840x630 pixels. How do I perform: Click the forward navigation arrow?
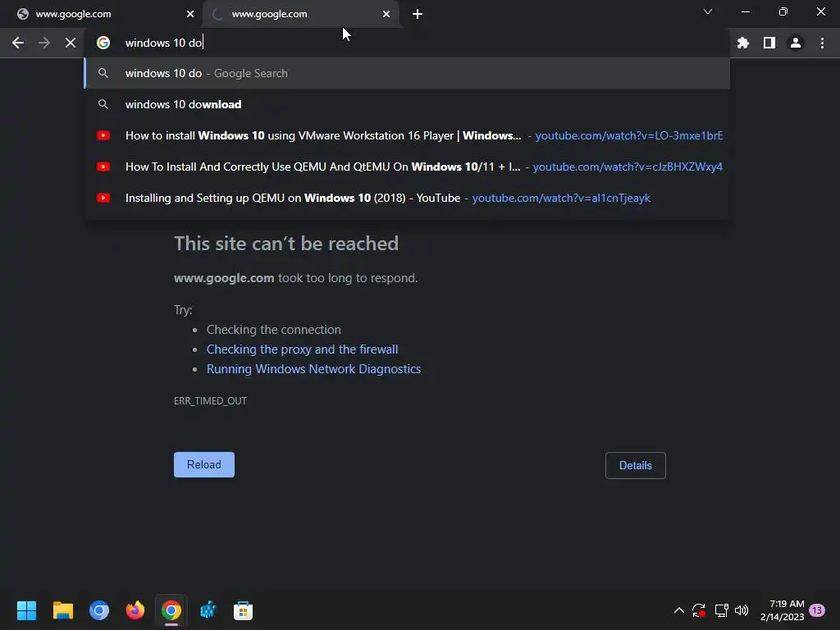pyautogui.click(x=44, y=43)
